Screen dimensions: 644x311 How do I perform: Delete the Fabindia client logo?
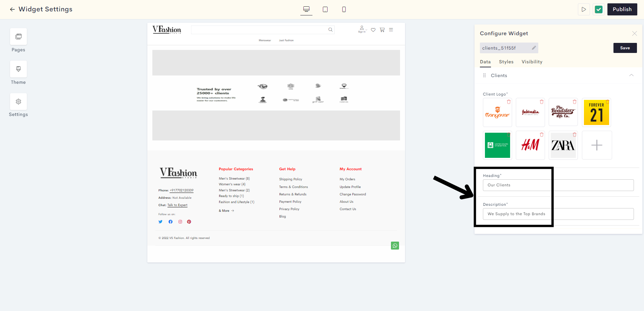click(x=542, y=102)
